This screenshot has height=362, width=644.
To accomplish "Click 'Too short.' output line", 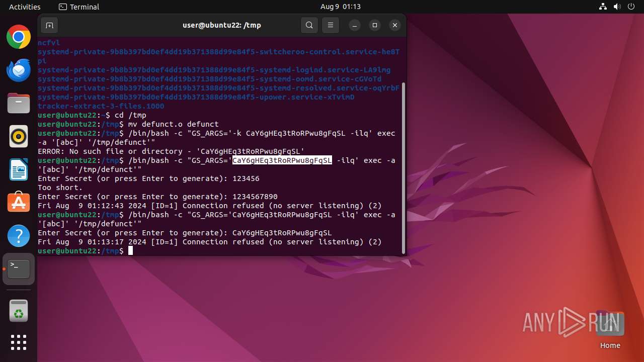I will click(x=60, y=188).
